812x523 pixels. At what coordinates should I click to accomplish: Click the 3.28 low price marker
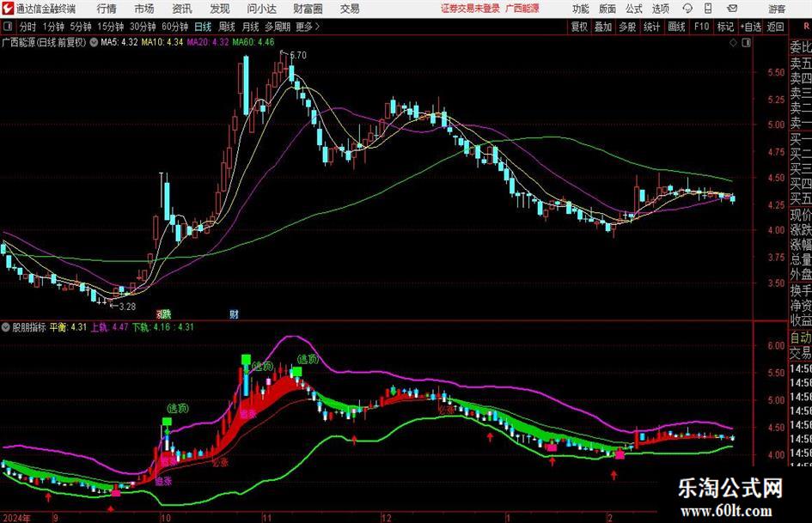127,307
